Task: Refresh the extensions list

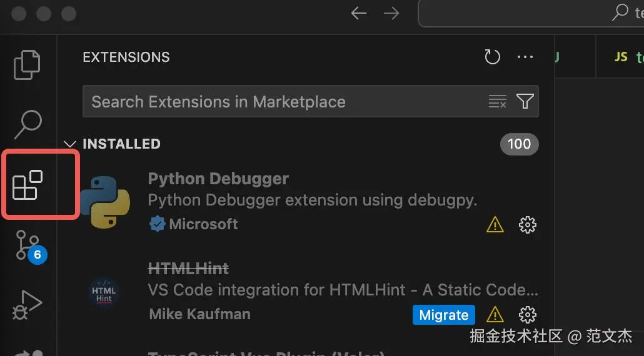Action: tap(493, 57)
